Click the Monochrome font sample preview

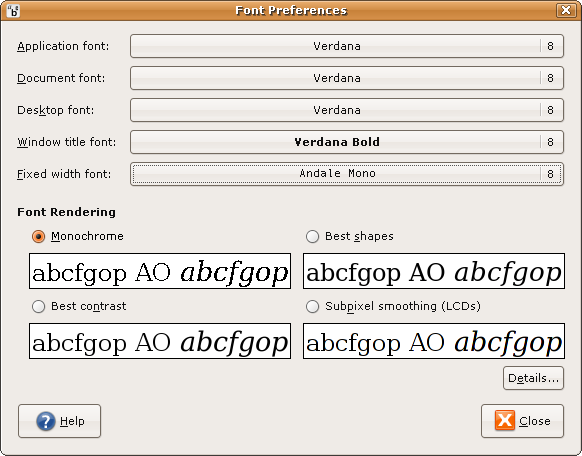(160, 271)
